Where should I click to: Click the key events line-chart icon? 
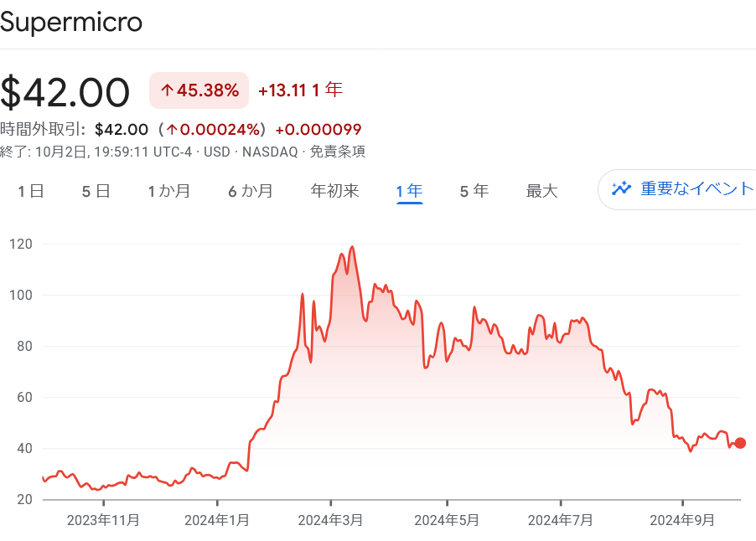pyautogui.click(x=621, y=188)
